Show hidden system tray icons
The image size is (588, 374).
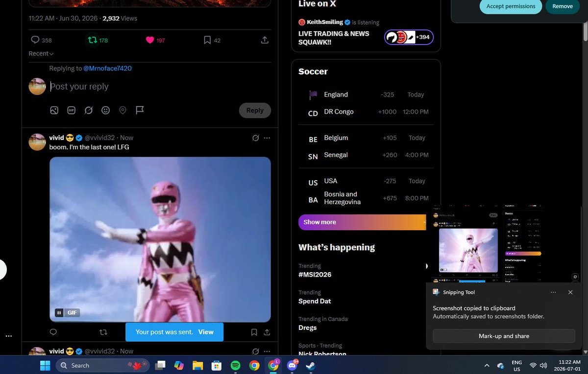tap(487, 366)
